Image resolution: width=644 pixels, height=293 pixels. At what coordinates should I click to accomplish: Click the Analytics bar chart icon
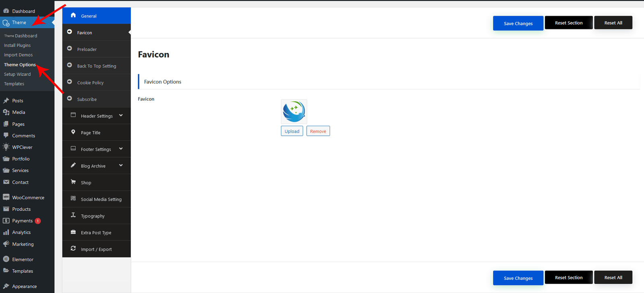click(x=6, y=232)
